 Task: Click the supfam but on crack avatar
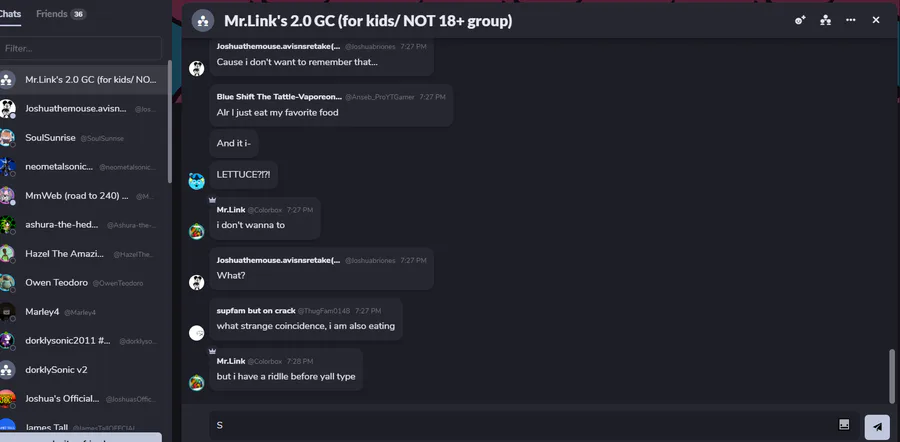pos(197,332)
